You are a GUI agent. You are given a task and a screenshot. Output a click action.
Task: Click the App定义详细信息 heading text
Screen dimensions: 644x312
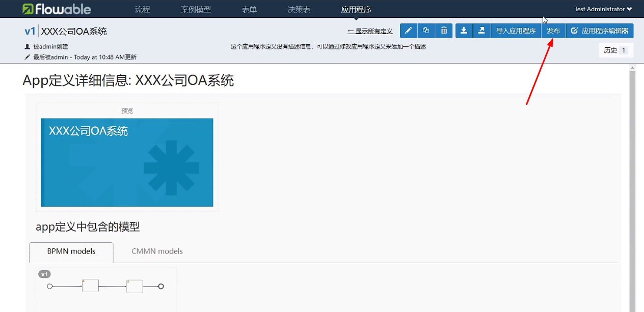pos(128,80)
